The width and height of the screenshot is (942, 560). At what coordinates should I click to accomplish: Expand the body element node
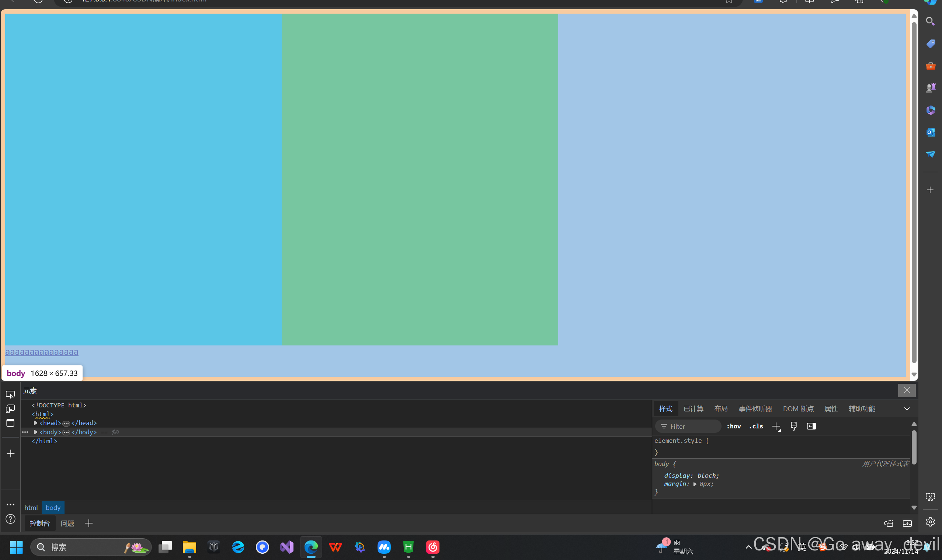click(35, 432)
